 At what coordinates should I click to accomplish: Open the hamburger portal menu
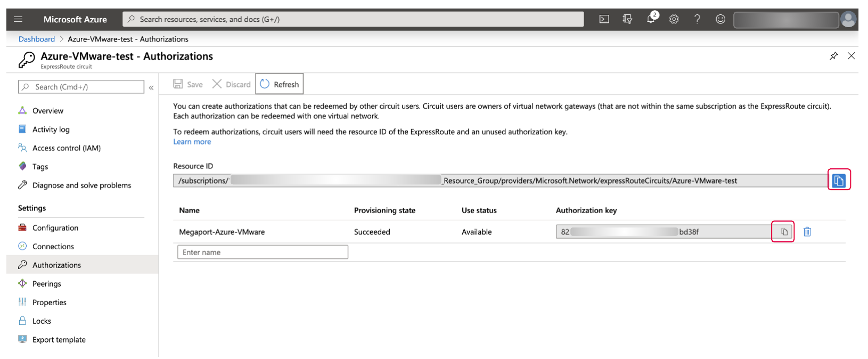(18, 19)
